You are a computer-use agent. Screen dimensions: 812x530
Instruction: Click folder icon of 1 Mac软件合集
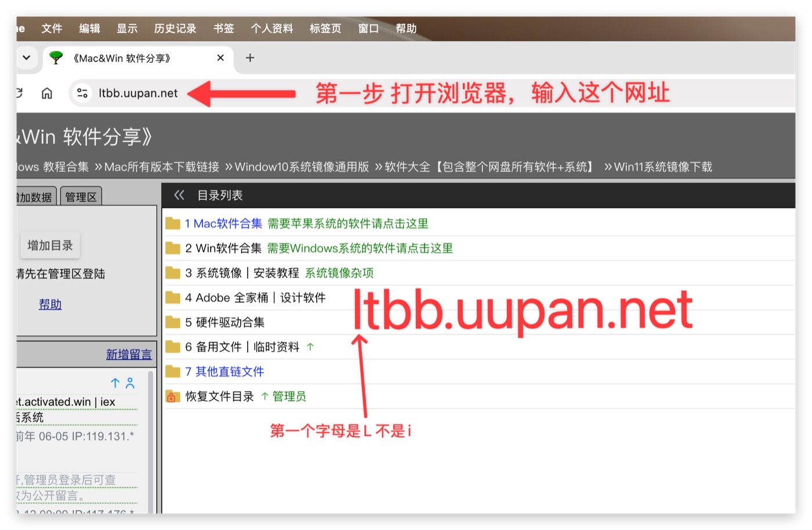pyautogui.click(x=173, y=223)
